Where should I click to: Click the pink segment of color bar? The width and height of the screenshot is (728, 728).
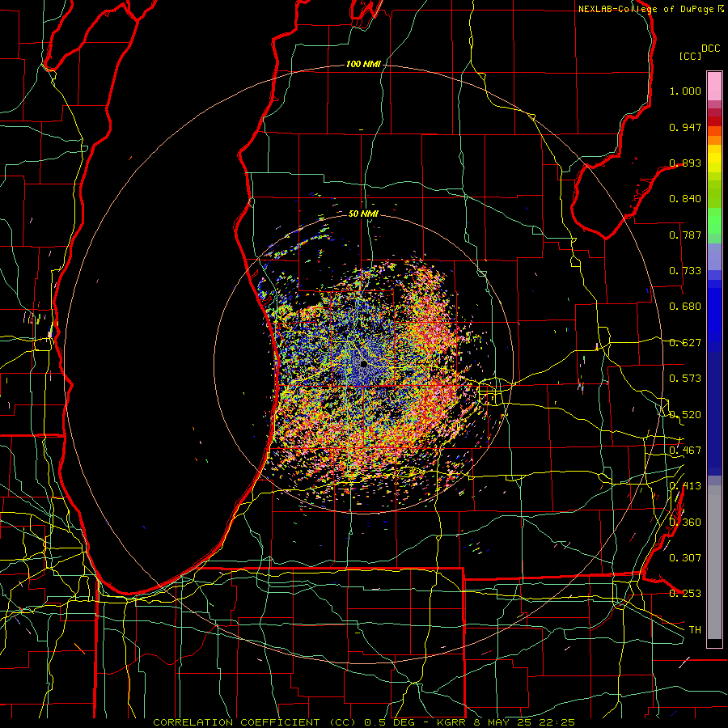[714, 86]
